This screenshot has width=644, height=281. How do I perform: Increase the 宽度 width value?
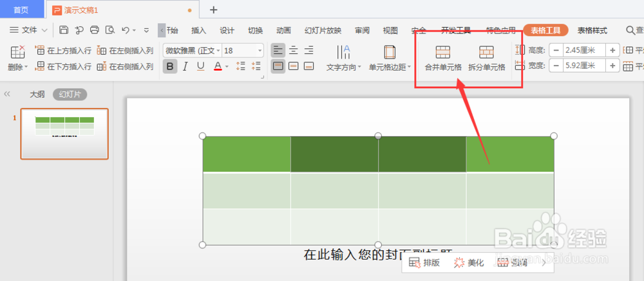[613, 66]
